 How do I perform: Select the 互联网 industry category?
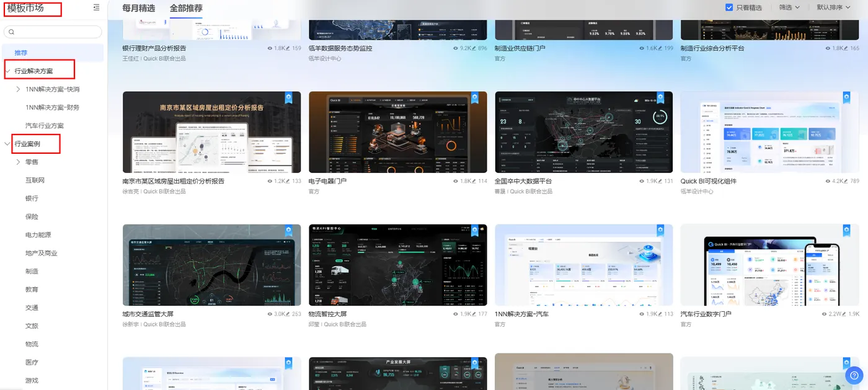pos(35,180)
